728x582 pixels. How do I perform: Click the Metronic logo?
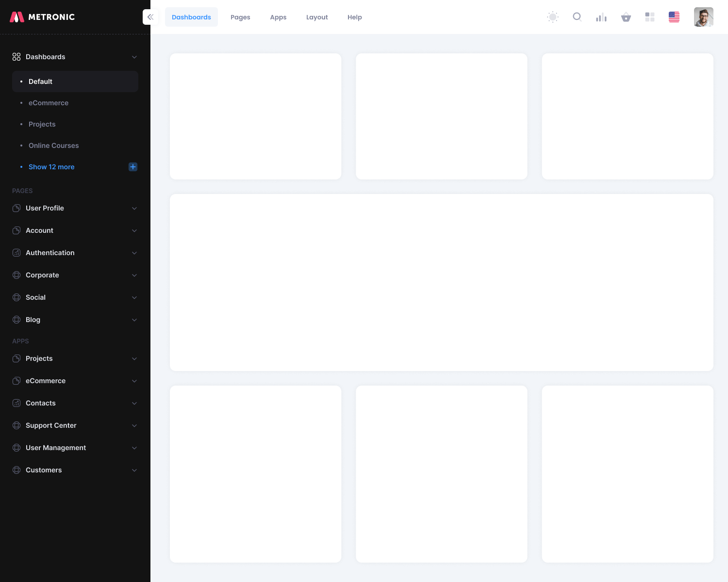pos(43,17)
